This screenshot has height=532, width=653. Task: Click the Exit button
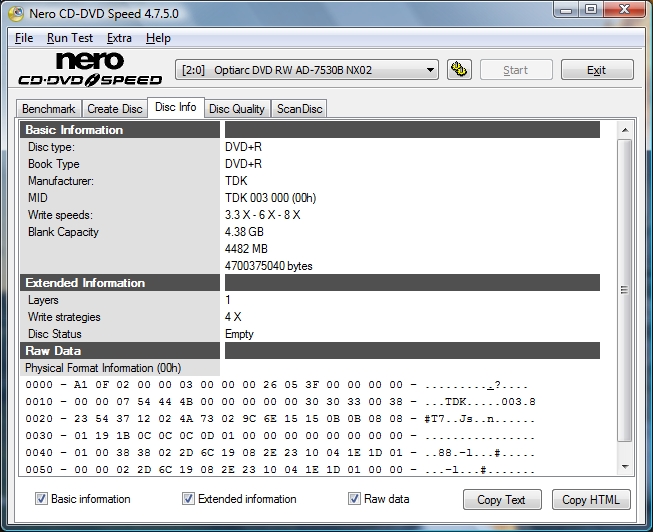[597, 70]
